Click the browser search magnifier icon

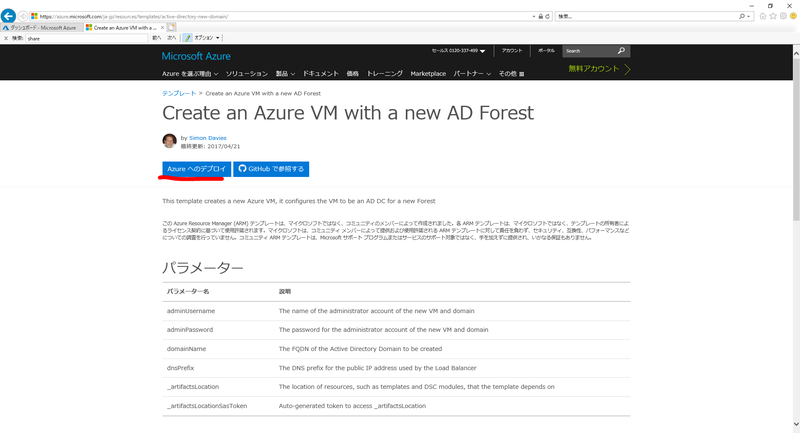pyautogui.click(x=742, y=16)
